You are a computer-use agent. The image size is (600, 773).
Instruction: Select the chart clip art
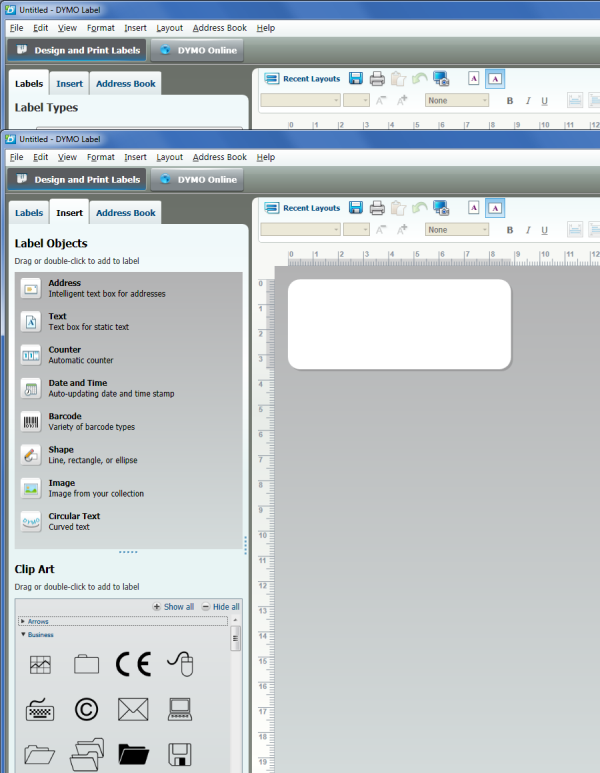40,665
